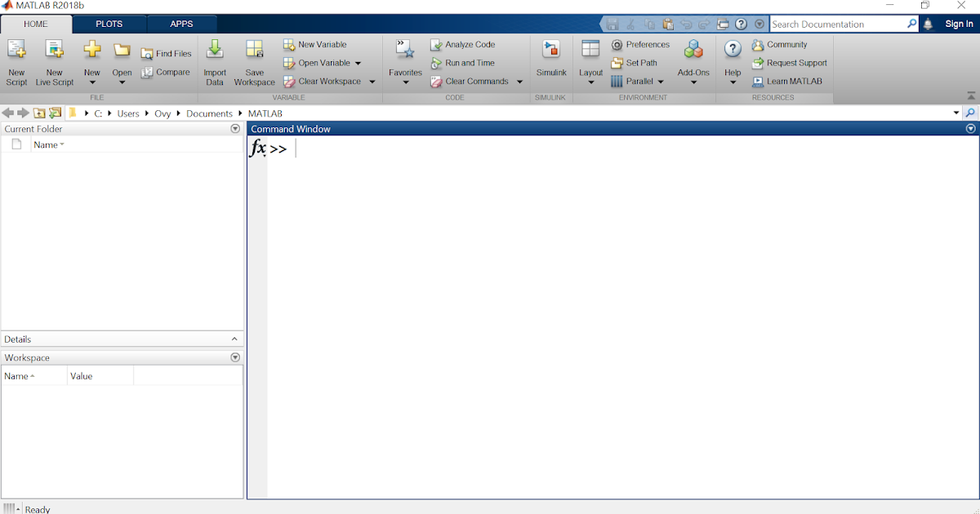This screenshot has width=980, height=514.
Task: Click the Sign In button
Action: pyautogui.click(x=957, y=24)
